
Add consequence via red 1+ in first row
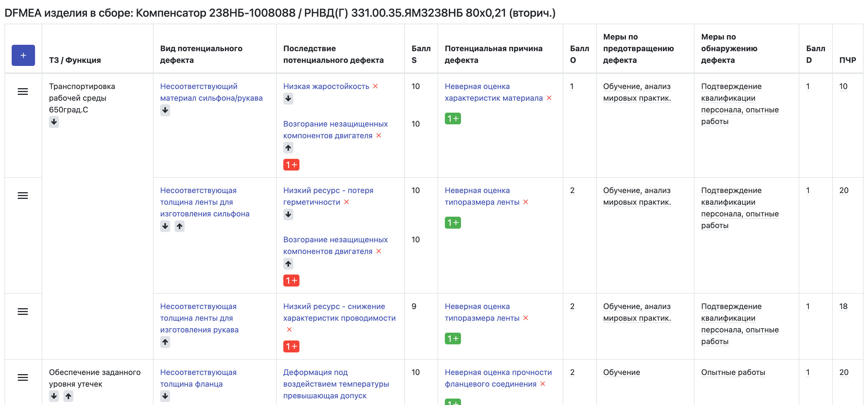pyautogui.click(x=291, y=165)
